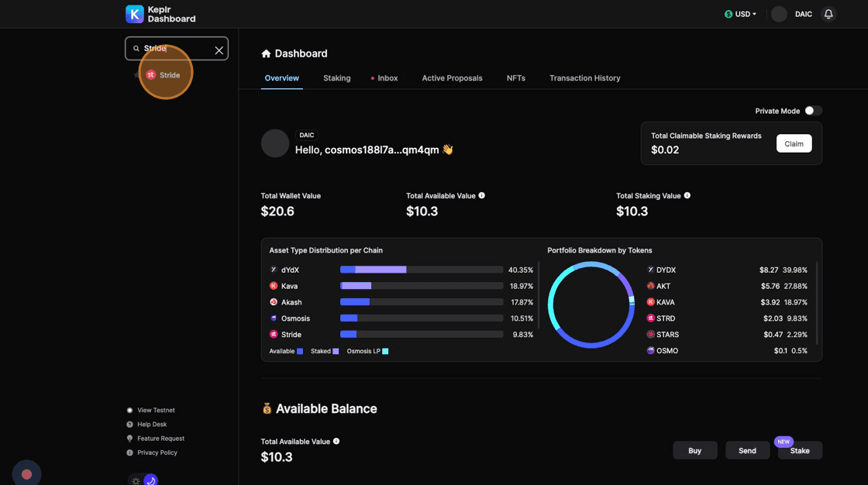The image size is (868, 485).
Task: Open the Help Desk link
Action: pyautogui.click(x=152, y=425)
